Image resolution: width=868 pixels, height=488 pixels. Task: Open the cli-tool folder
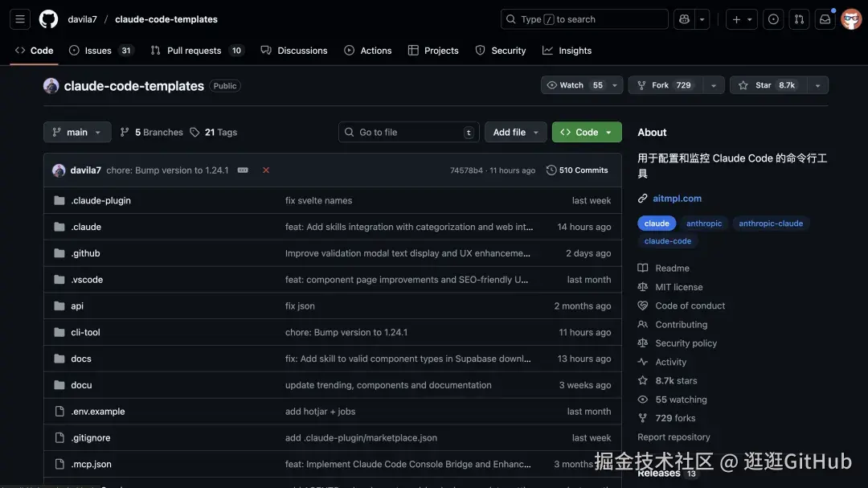85,332
